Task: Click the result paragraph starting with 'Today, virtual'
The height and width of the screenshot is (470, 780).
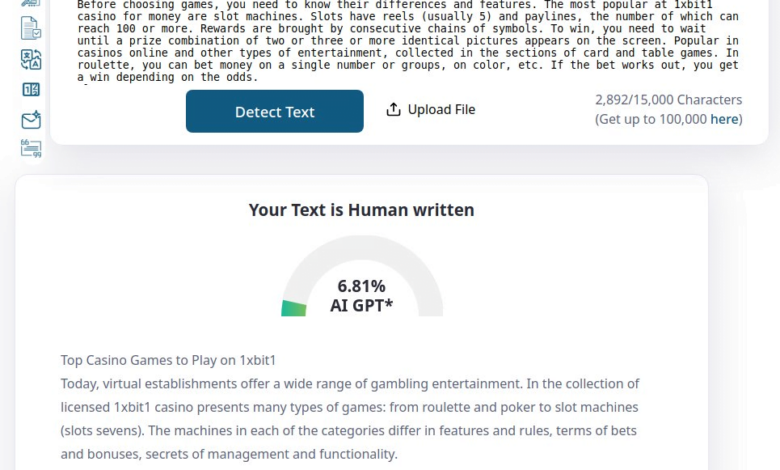Action: 350,419
